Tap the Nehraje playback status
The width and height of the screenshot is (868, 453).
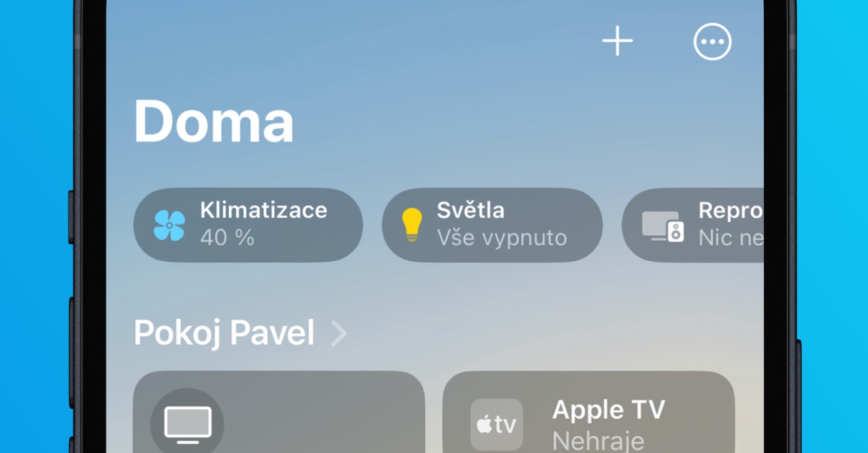(x=597, y=441)
